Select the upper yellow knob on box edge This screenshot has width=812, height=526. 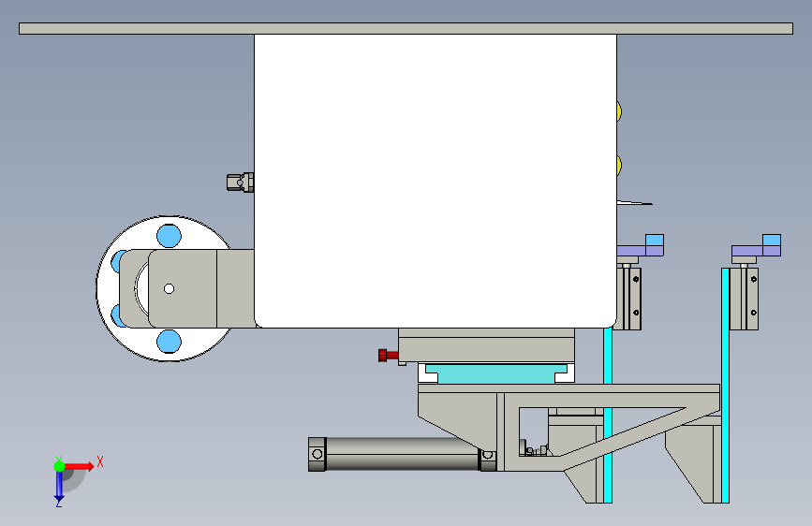[x=619, y=111]
